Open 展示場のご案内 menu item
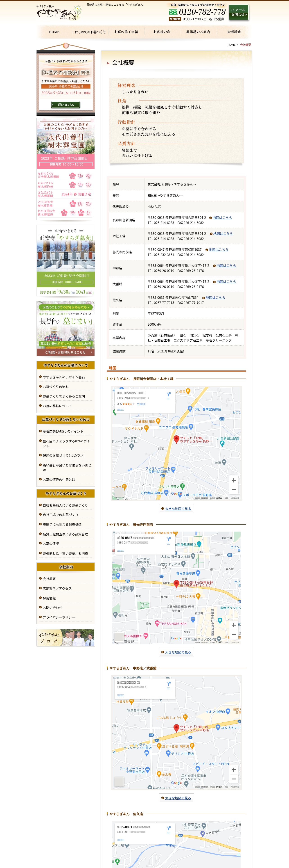The height and width of the screenshot is (868, 289). [198, 32]
